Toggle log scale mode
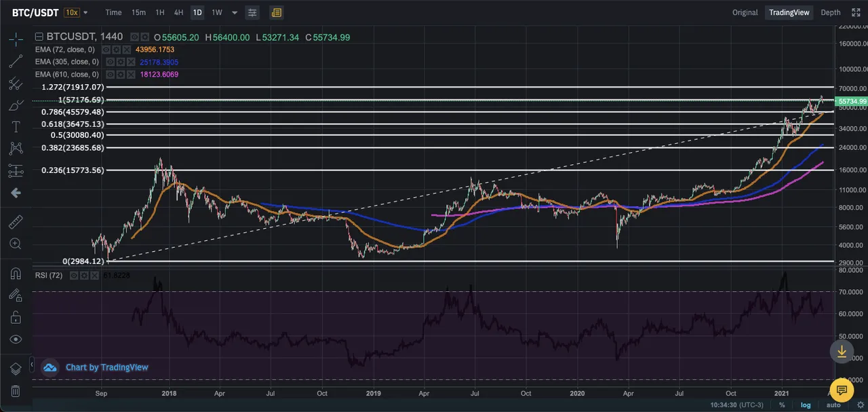Image resolution: width=868 pixels, height=412 pixels. tap(806, 405)
